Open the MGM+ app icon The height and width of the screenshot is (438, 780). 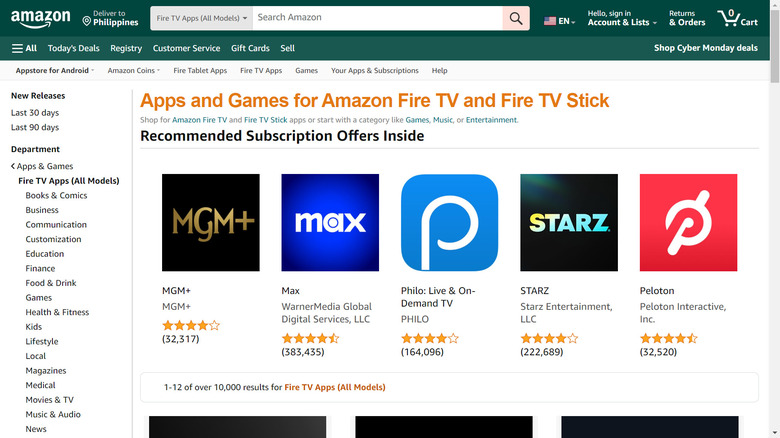210,222
